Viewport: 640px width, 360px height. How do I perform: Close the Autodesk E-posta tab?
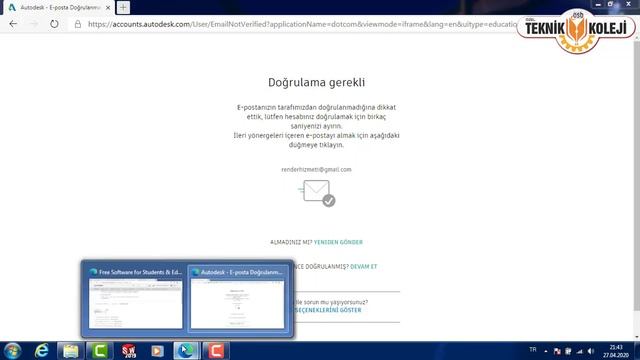[x=108, y=8]
